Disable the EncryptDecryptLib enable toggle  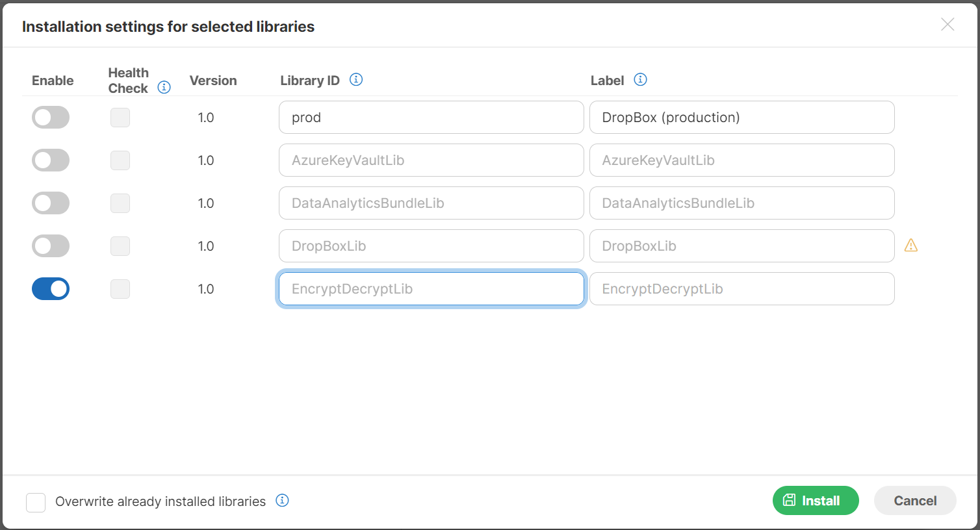pos(51,288)
